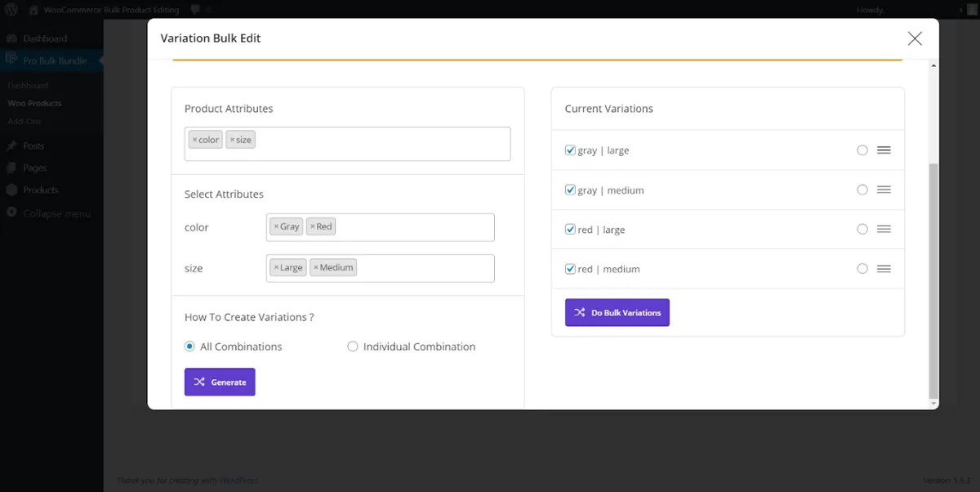Select the Posts pin icon in sidebar
This screenshot has width=980, height=492.
click(12, 145)
